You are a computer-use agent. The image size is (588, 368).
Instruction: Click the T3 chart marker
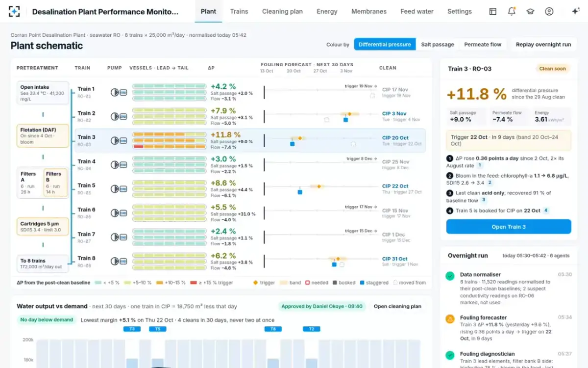coord(132,329)
